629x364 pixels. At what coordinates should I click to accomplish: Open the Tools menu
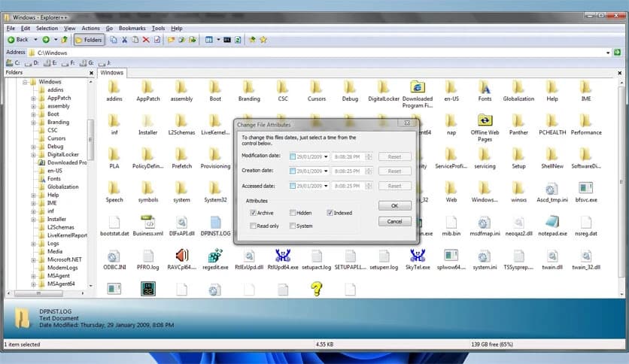tap(159, 29)
